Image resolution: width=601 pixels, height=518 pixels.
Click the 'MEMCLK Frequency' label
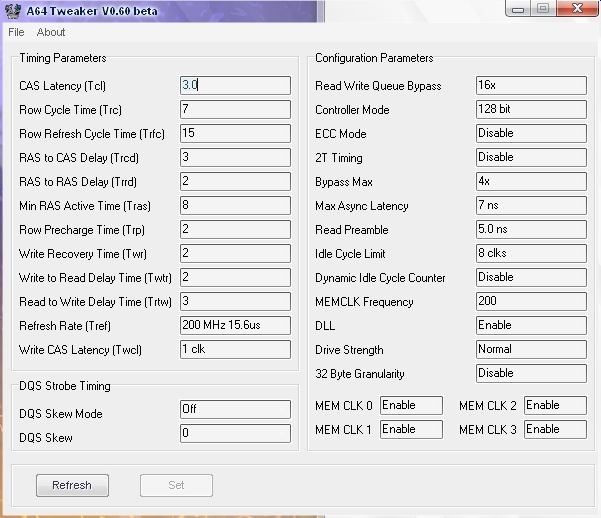pyautogui.click(x=364, y=302)
